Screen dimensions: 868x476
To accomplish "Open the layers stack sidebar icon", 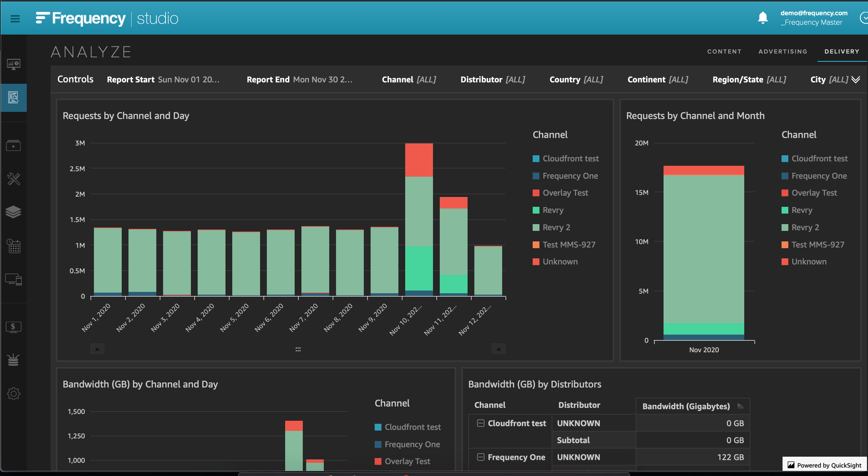I will pyautogui.click(x=14, y=212).
